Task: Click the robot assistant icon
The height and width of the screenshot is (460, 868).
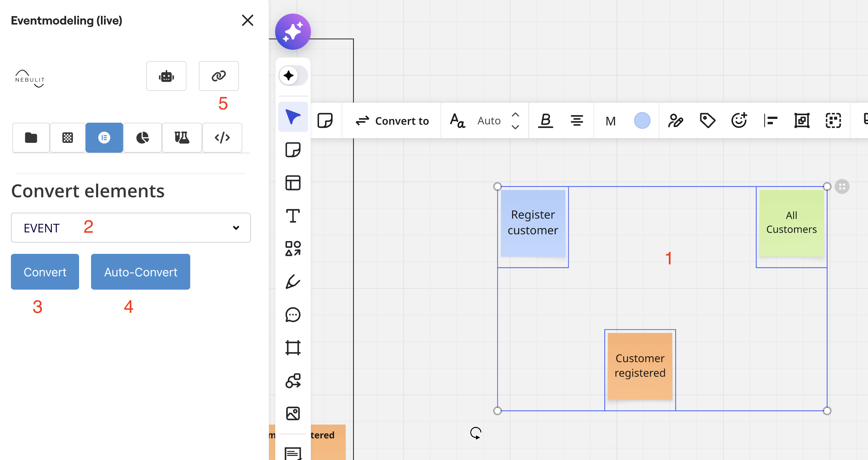Action: pos(166,76)
